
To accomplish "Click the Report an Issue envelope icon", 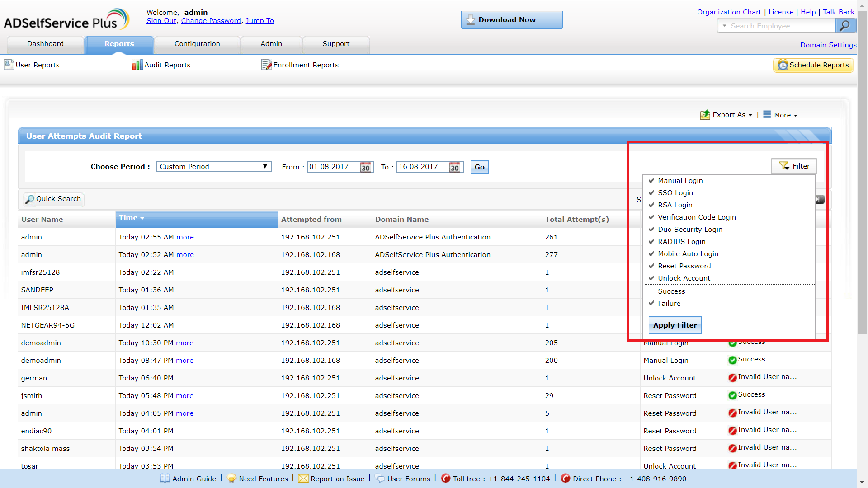I will (303, 479).
